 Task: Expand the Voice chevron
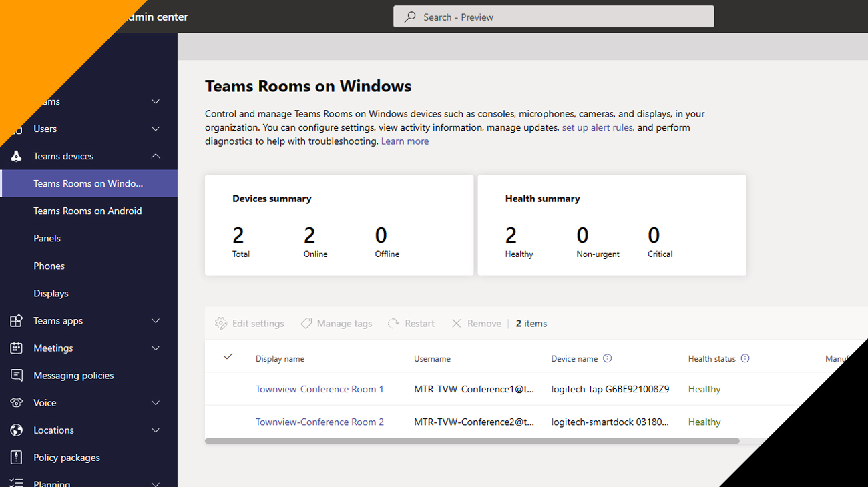[156, 403]
